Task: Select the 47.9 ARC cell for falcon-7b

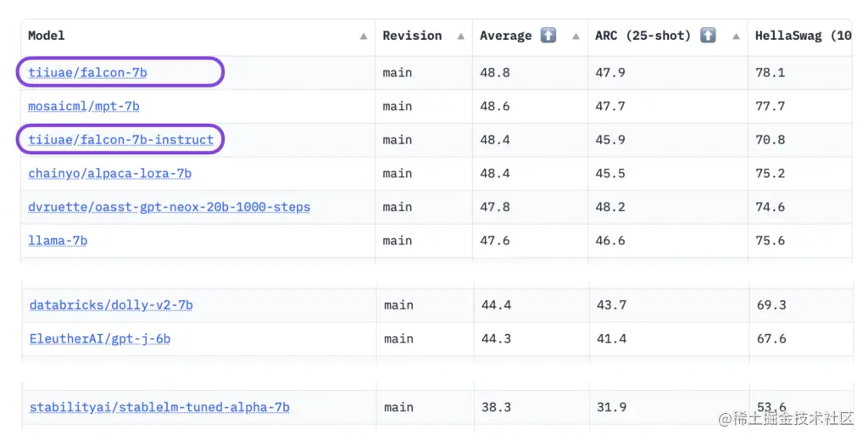Action: tap(668, 73)
